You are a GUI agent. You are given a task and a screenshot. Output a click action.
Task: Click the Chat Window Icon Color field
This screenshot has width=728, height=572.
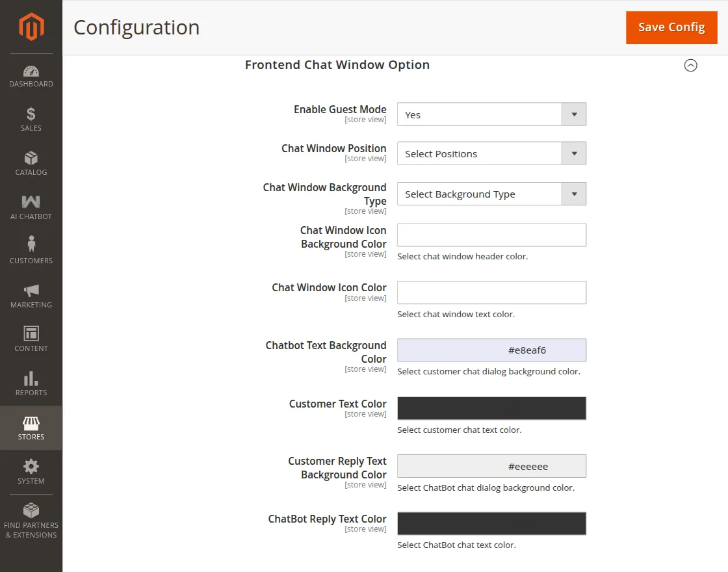tap(491, 292)
